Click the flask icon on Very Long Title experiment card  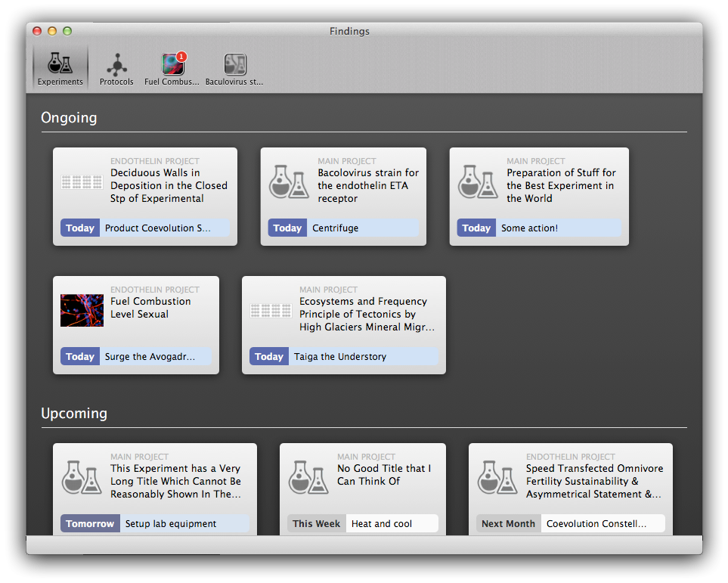coord(82,477)
